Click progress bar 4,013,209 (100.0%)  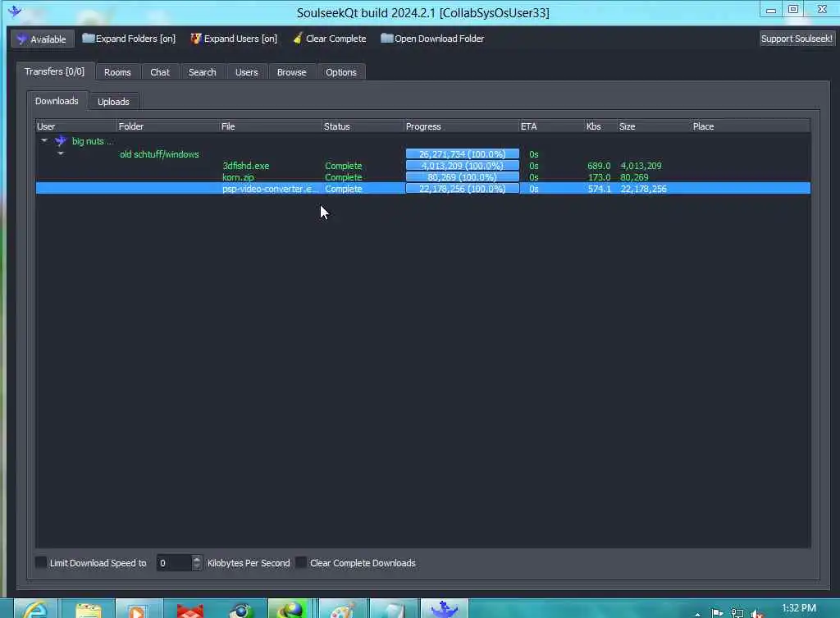coord(463,166)
